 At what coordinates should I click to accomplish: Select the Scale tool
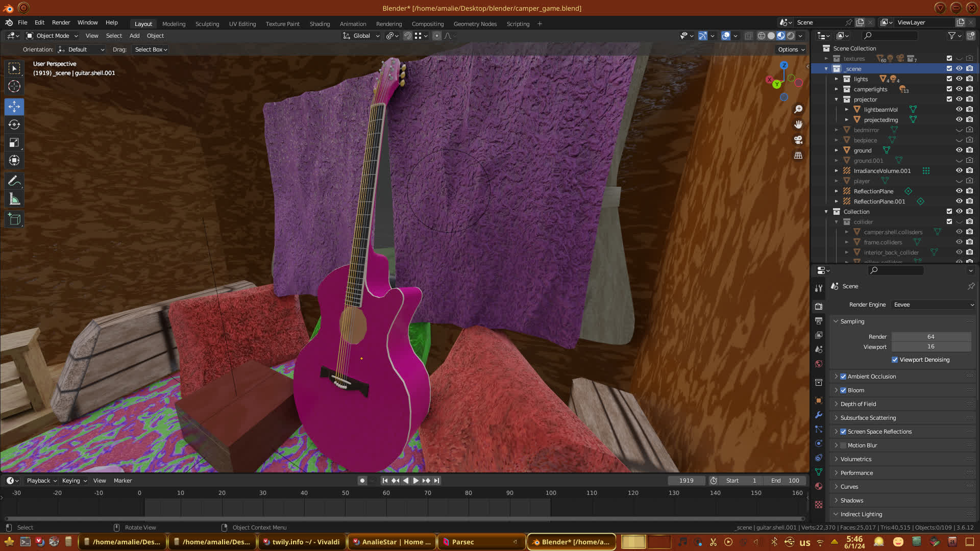[x=14, y=143]
